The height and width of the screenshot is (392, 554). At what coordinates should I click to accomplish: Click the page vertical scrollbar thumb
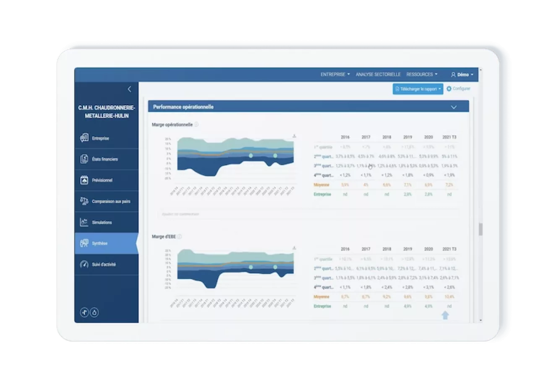pyautogui.click(x=481, y=229)
